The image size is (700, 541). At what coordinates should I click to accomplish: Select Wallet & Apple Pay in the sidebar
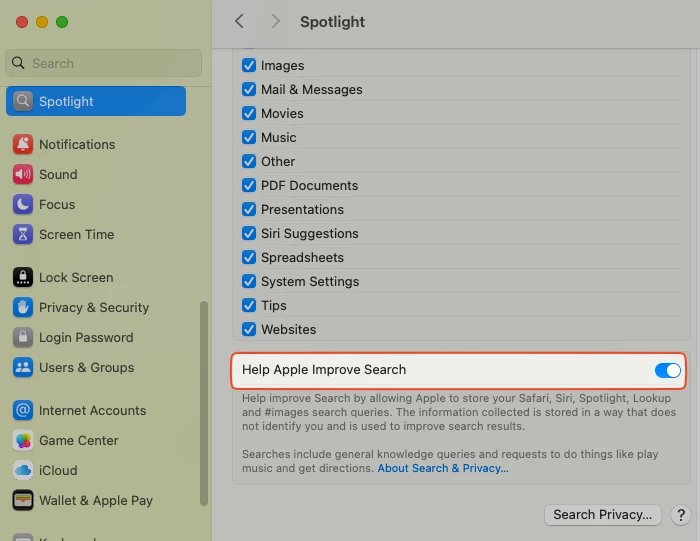tap(96, 500)
